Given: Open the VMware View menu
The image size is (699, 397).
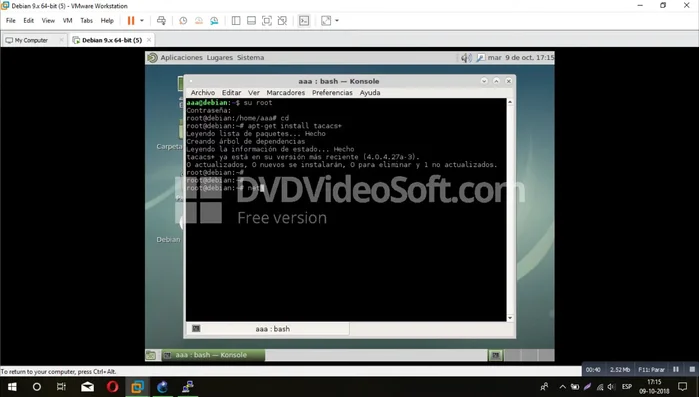Looking at the screenshot, I should [48, 20].
